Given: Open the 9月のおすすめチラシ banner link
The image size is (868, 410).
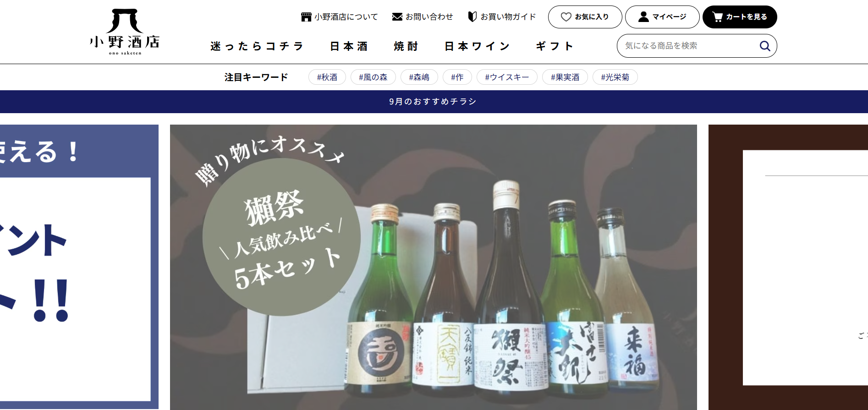Looking at the screenshot, I should tap(433, 102).
